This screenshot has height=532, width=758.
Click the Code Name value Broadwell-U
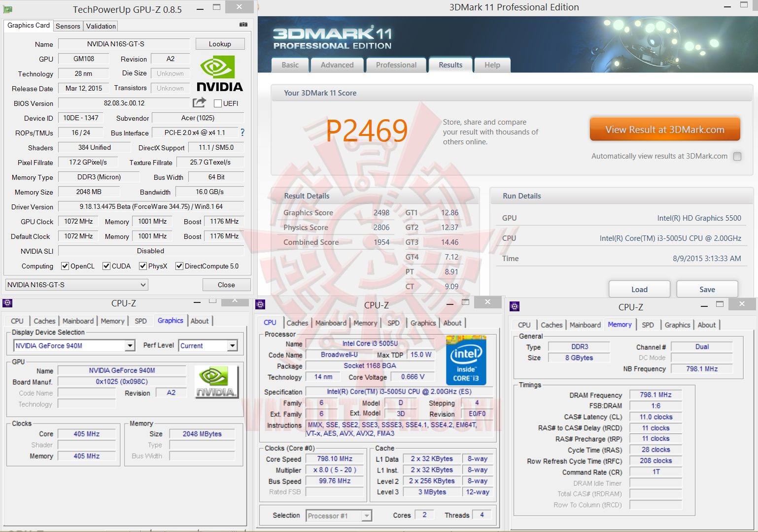click(x=339, y=355)
